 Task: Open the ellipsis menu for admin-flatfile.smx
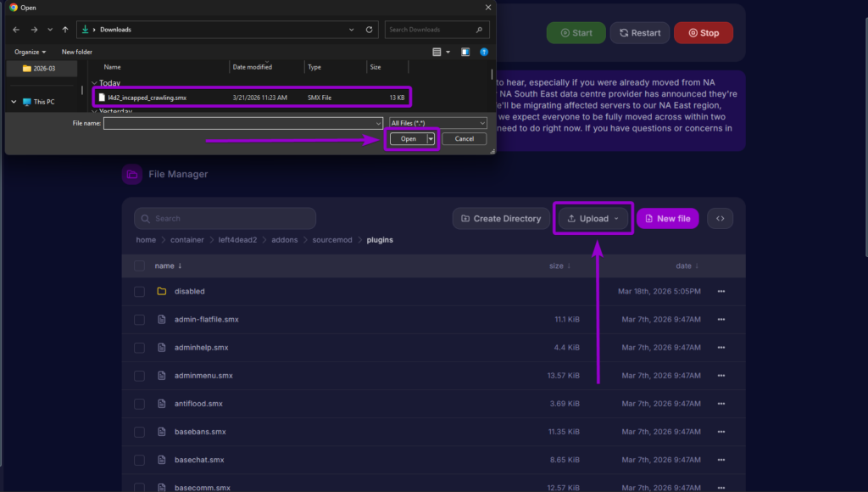721,319
